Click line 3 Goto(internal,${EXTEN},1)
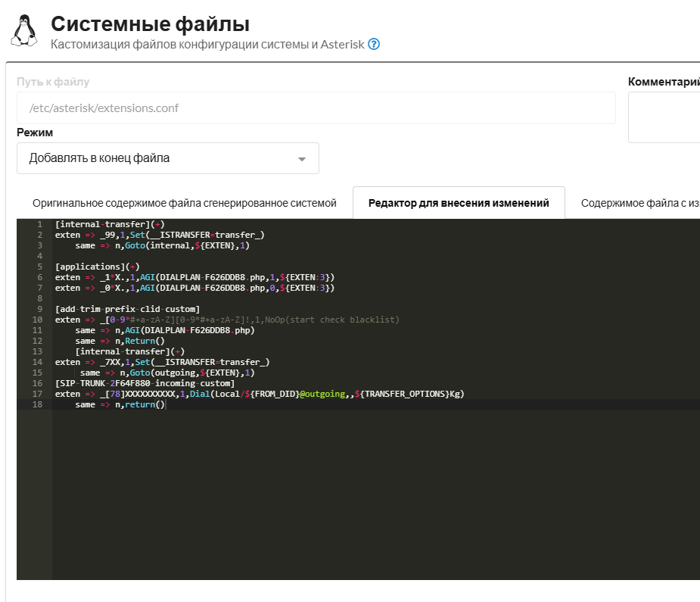 click(162, 245)
